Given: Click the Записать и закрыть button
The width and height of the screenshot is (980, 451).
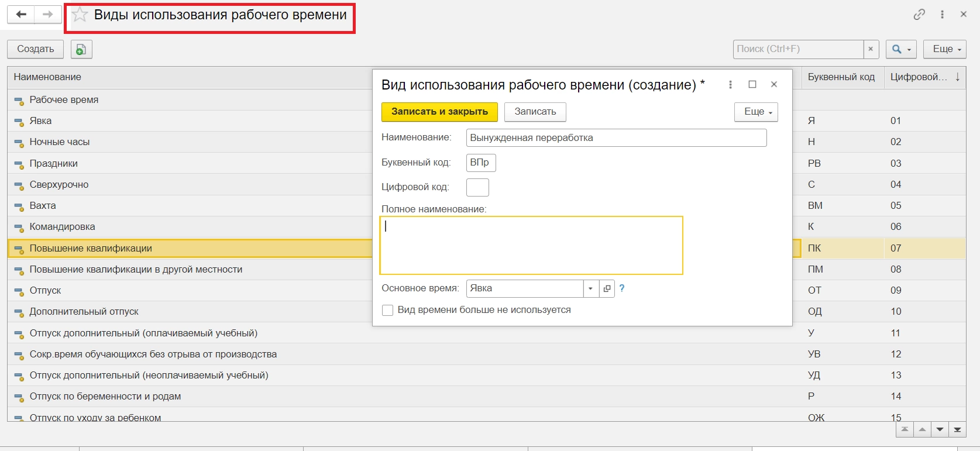Looking at the screenshot, I should [439, 112].
